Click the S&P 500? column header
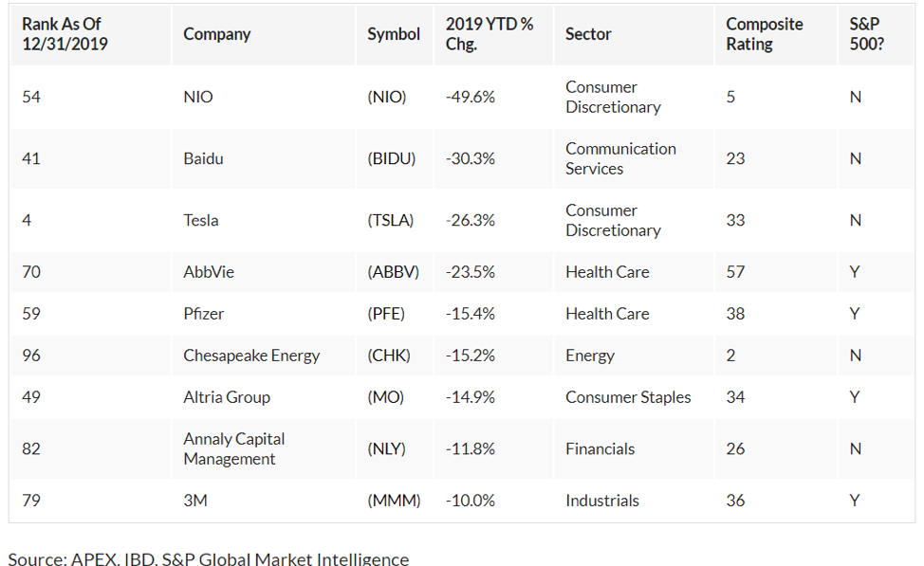Viewport: 924px width, 566px height. 867,34
